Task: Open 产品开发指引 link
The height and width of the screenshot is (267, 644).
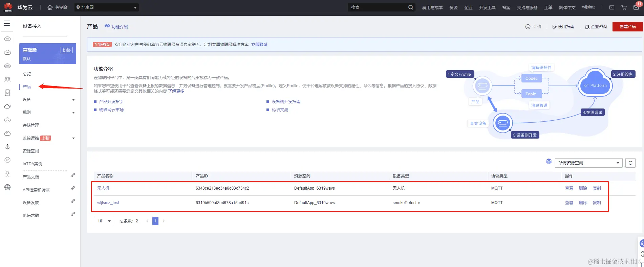Action: (111, 102)
